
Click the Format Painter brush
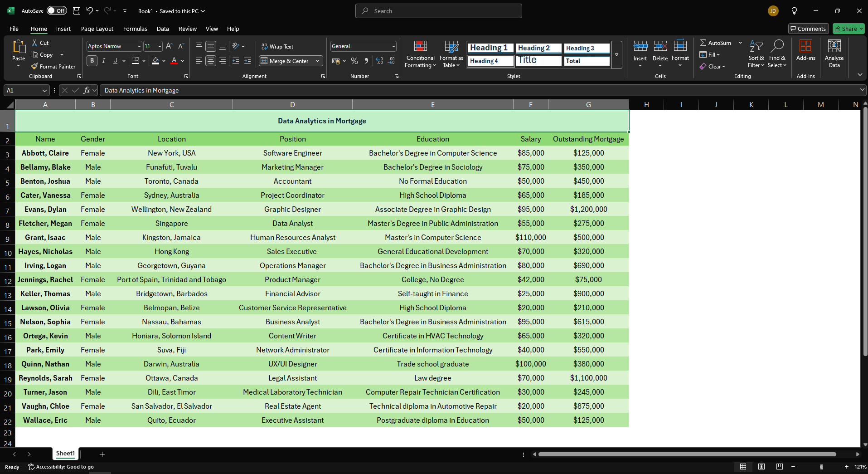coord(34,66)
